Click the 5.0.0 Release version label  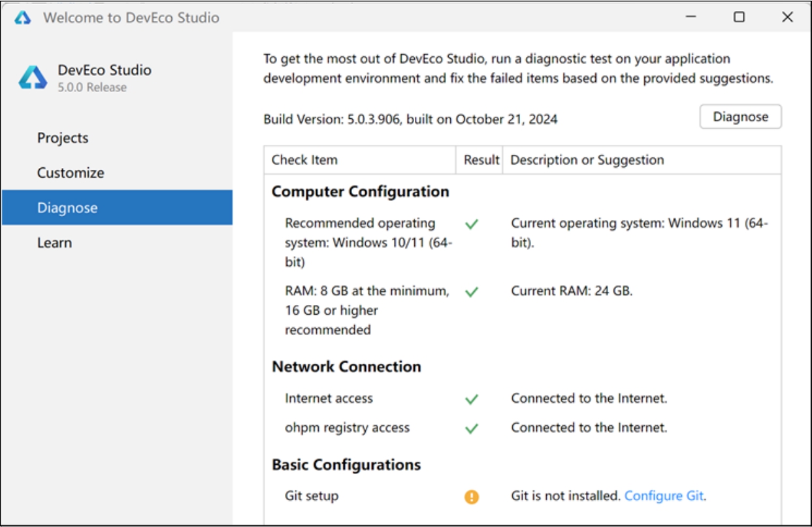click(92, 88)
